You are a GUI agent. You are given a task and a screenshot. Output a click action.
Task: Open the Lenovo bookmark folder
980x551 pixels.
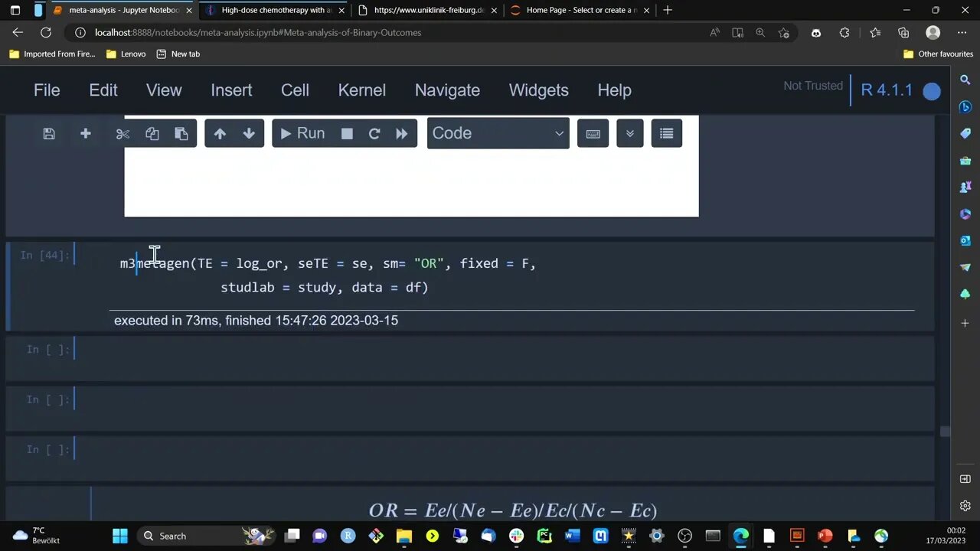126,54
